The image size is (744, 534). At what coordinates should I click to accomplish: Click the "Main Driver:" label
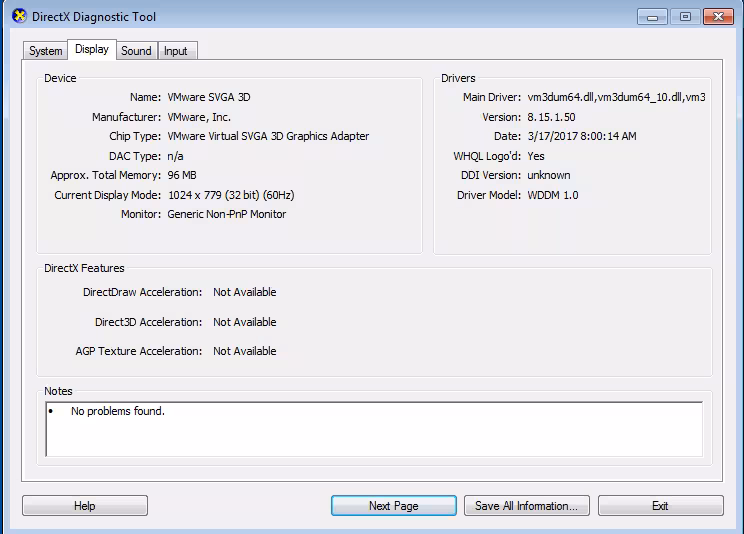[x=492, y=97]
